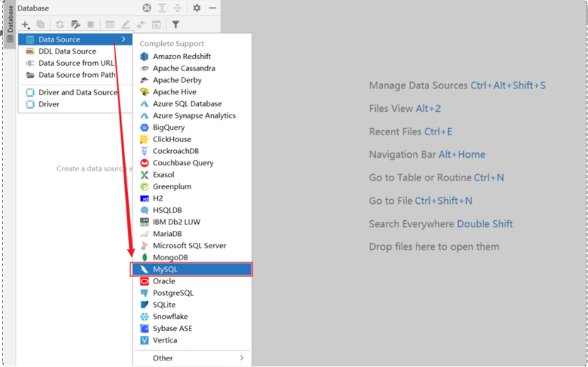Select Amazon Redshift data source
The height and width of the screenshot is (367, 588).
[x=192, y=57]
